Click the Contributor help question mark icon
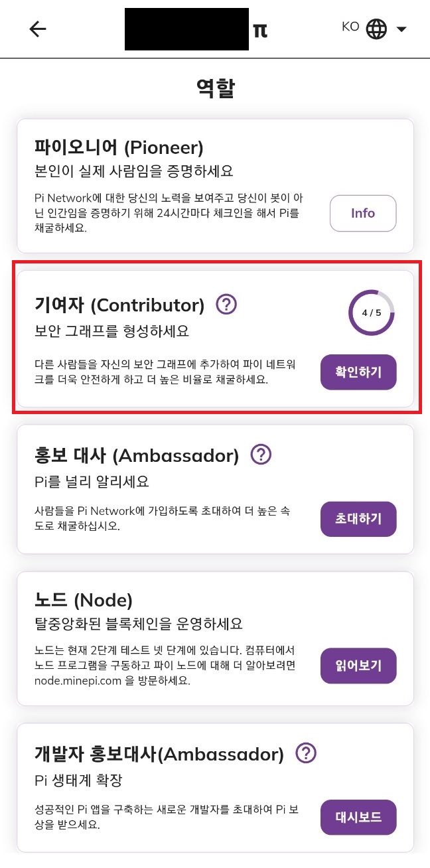 point(226,304)
